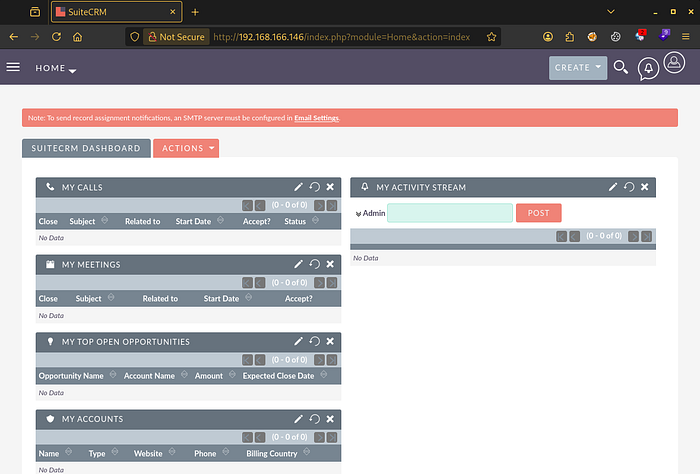Go back to the previous page
Image resolution: width=700 pixels, height=474 pixels.
(14, 37)
